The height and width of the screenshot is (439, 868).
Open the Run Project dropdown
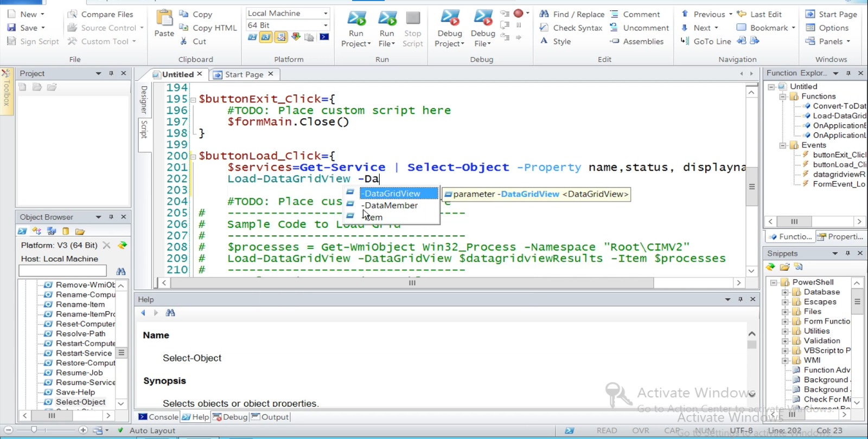click(x=356, y=44)
